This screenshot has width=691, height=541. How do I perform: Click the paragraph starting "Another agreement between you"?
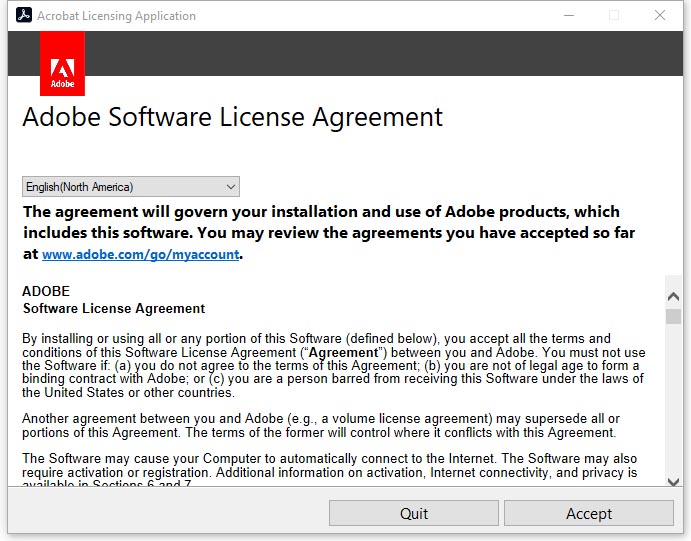(321, 425)
